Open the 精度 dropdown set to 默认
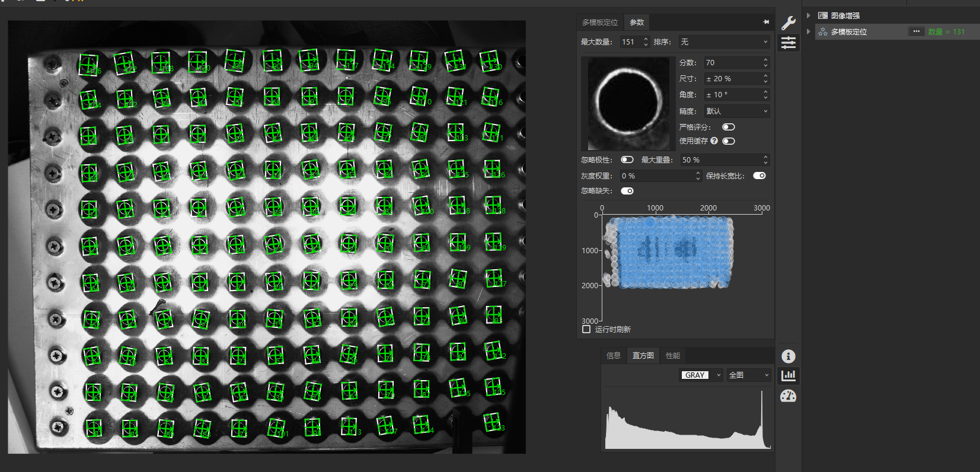980x472 pixels. coord(736,111)
